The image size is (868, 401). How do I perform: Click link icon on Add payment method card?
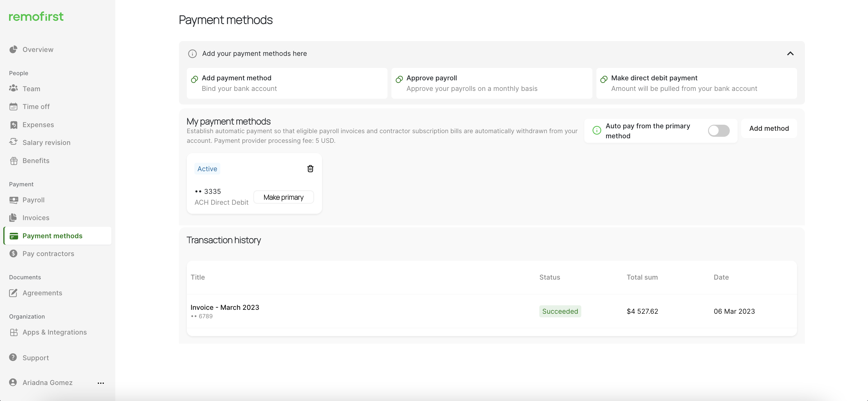[x=194, y=79]
